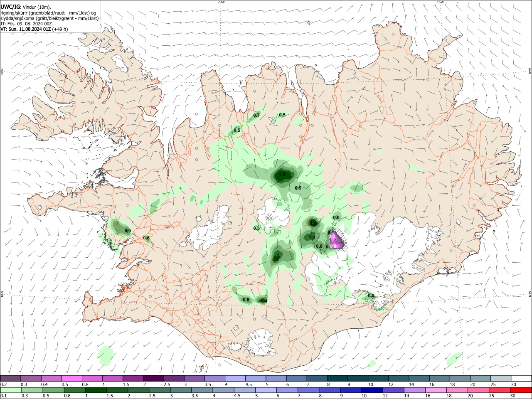Click the '1.3' precipitation value on the map

pyautogui.click(x=282, y=175)
